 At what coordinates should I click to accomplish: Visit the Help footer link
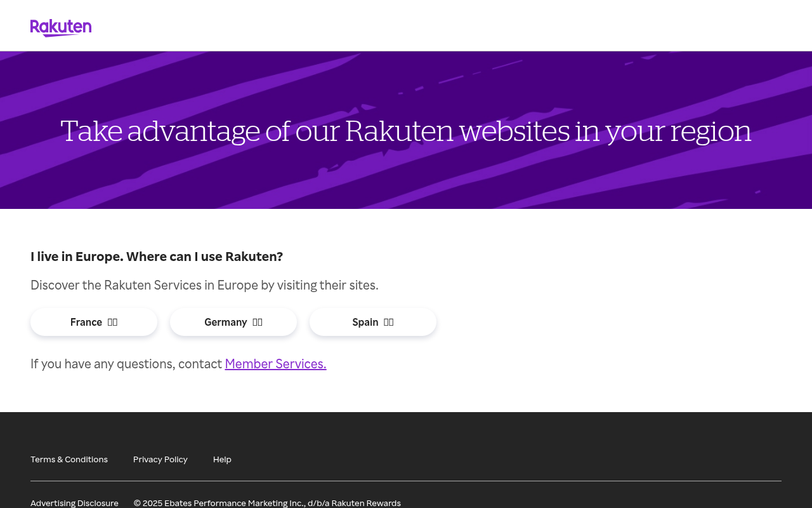tap(222, 459)
